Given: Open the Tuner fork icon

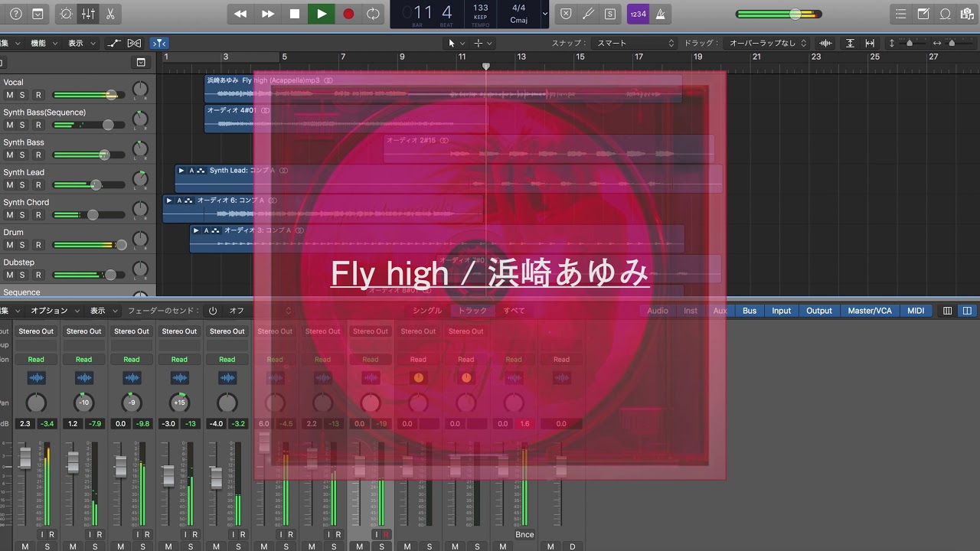Looking at the screenshot, I should pyautogui.click(x=588, y=14).
